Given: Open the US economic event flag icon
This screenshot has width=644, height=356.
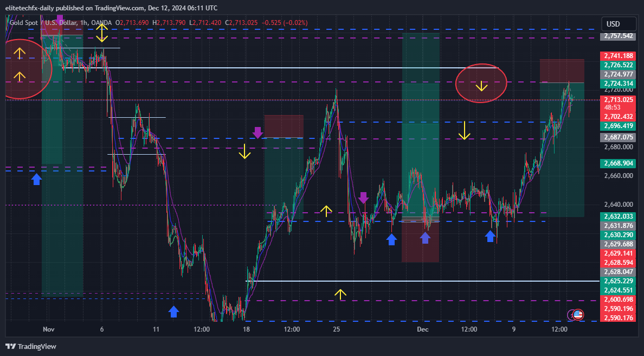Looking at the screenshot, I should point(578,315).
